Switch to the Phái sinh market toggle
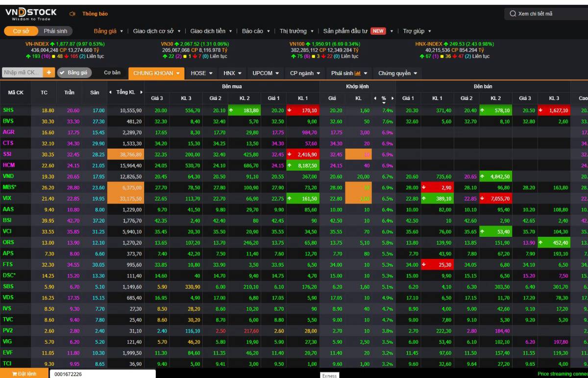 coord(55,31)
